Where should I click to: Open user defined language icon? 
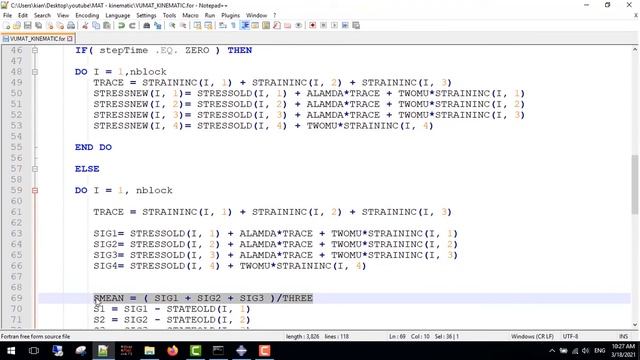[x=255, y=25]
